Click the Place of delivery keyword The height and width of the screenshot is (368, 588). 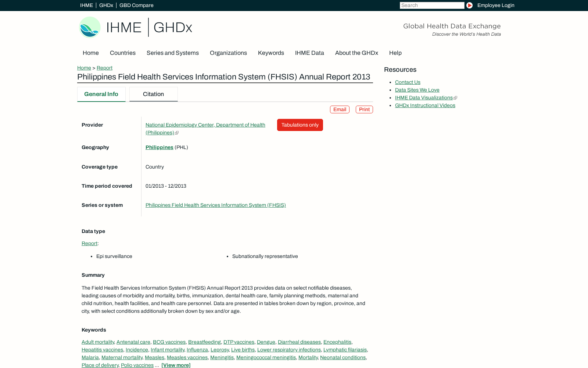pos(100,365)
